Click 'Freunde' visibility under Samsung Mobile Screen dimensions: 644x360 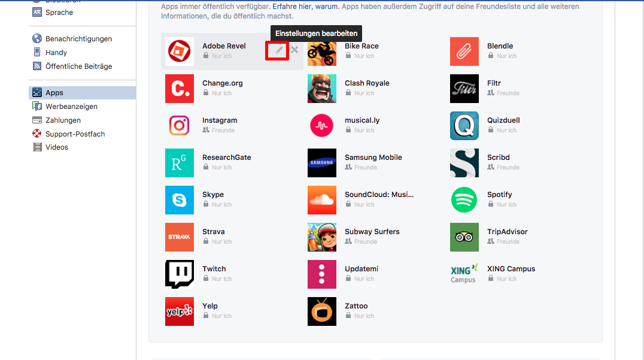click(366, 167)
